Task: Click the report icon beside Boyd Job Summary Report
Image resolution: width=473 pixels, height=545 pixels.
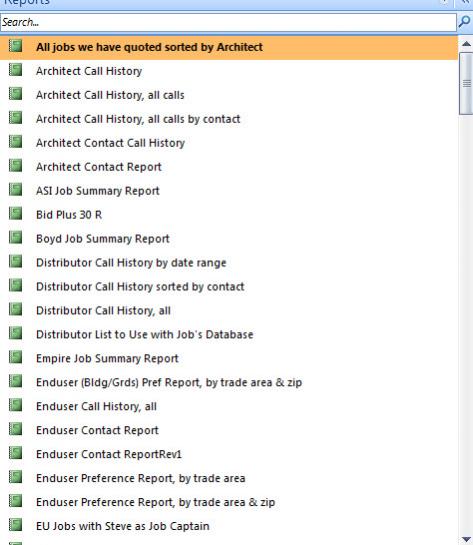Action: (x=15, y=237)
